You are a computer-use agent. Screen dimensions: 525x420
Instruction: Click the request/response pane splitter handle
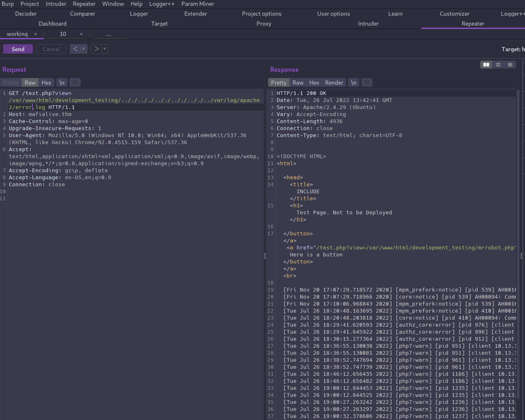click(265, 256)
